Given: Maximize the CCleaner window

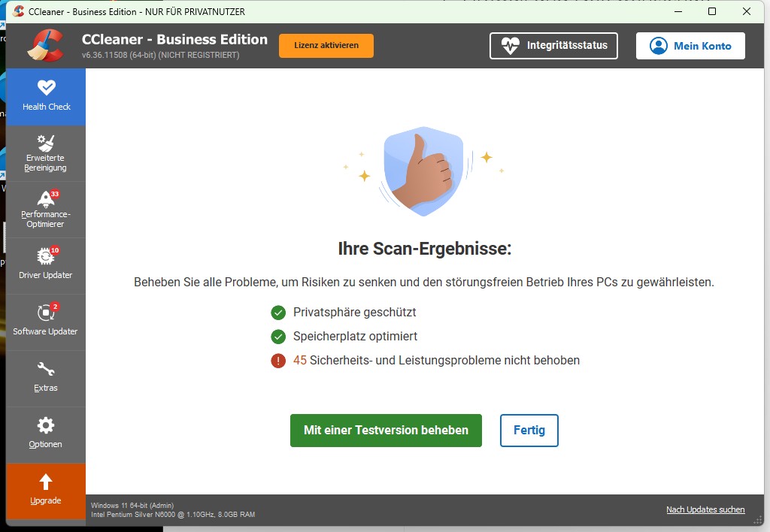Looking at the screenshot, I should point(712,11).
